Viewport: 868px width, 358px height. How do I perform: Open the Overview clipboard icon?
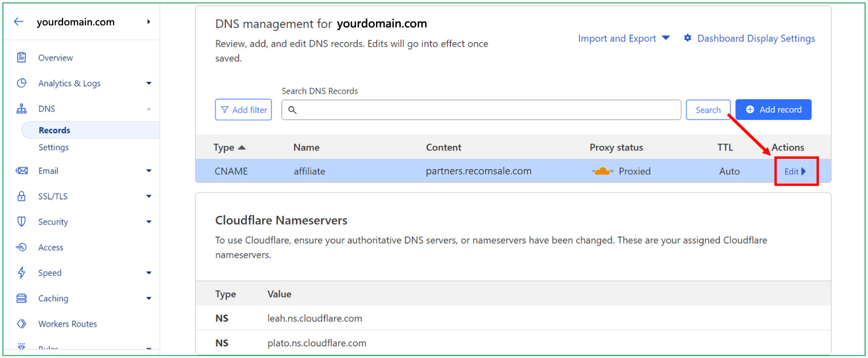point(21,58)
